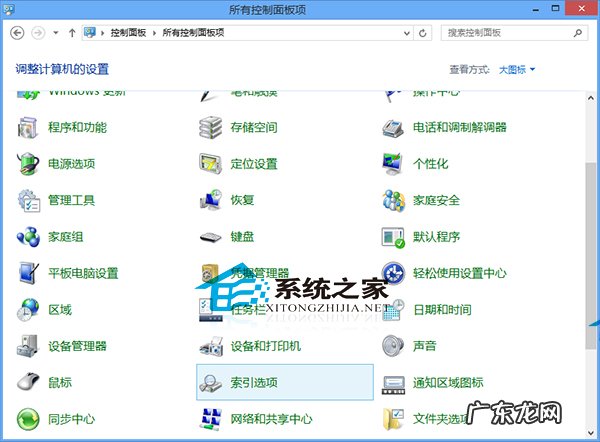Open the 电源选项 battery icon
600x442 pixels.
pos(28,164)
